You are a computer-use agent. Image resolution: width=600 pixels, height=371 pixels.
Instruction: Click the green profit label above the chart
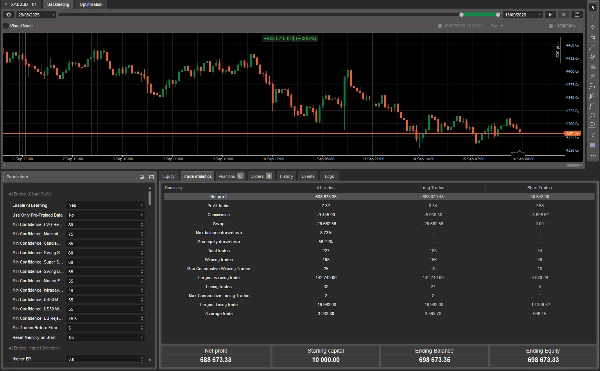click(x=290, y=38)
